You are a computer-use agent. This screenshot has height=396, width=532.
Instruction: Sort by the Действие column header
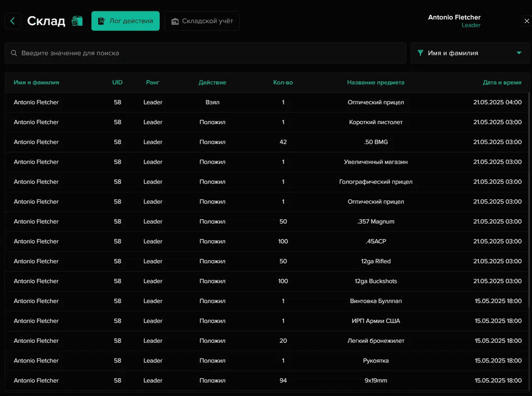212,82
